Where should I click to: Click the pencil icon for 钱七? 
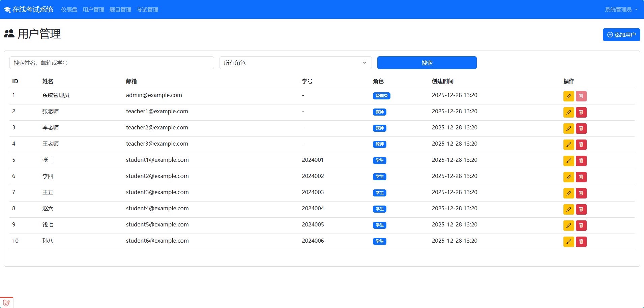[568, 225]
